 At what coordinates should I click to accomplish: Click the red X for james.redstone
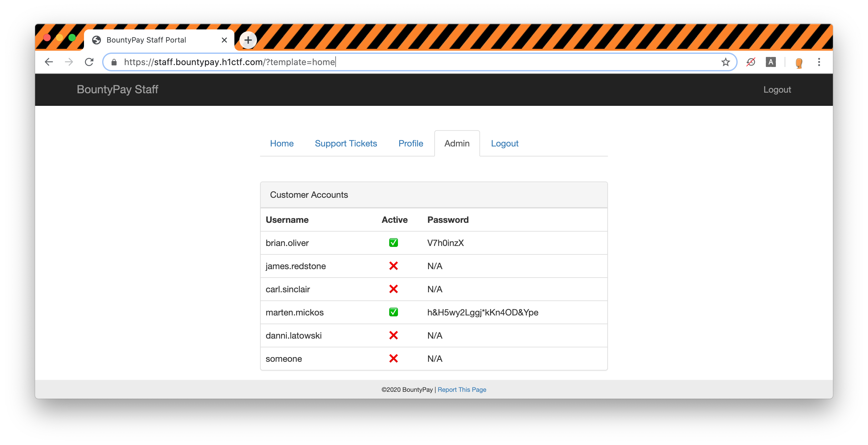[394, 266]
